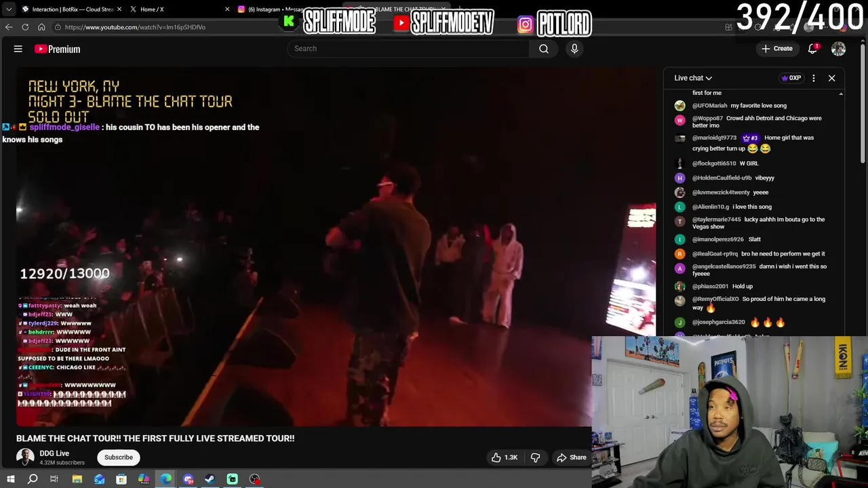This screenshot has width=868, height=488.
Task: Click the video title text
Action: coord(155,439)
